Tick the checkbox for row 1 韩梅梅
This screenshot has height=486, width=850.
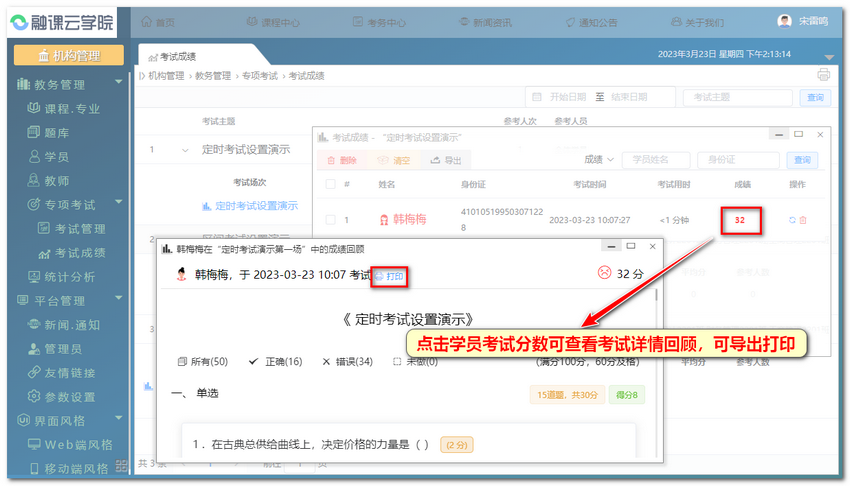(x=330, y=220)
